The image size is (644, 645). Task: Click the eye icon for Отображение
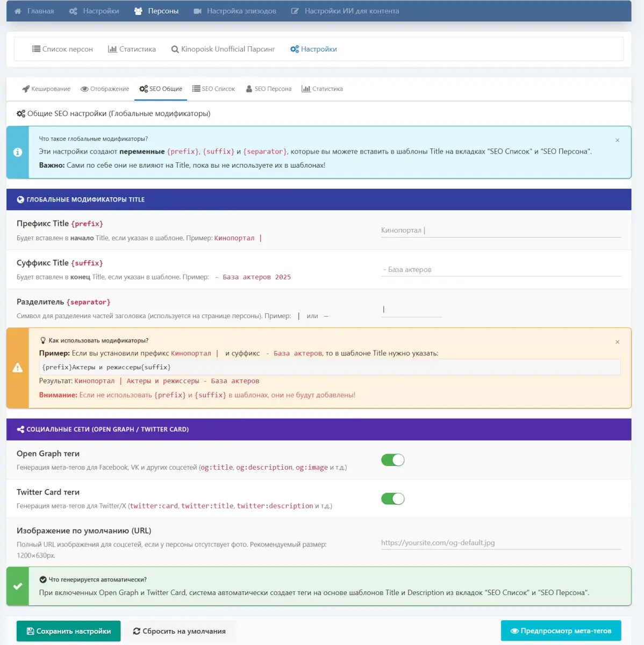84,89
